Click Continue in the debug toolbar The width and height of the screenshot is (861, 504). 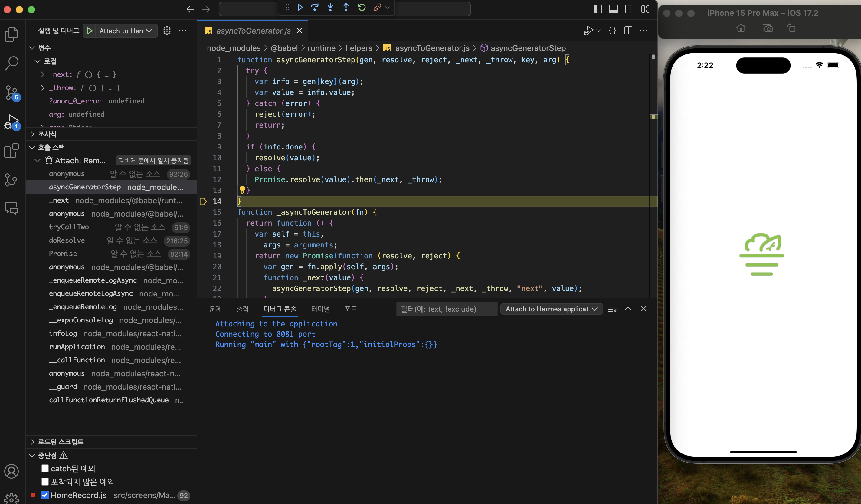pyautogui.click(x=299, y=8)
